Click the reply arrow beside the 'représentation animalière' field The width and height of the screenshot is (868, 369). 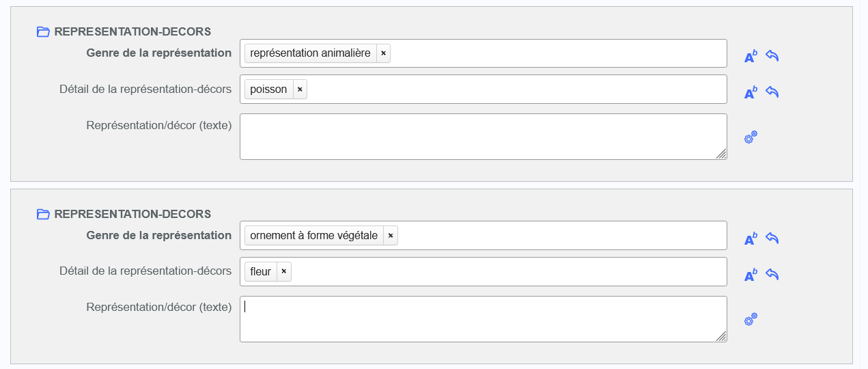click(772, 56)
